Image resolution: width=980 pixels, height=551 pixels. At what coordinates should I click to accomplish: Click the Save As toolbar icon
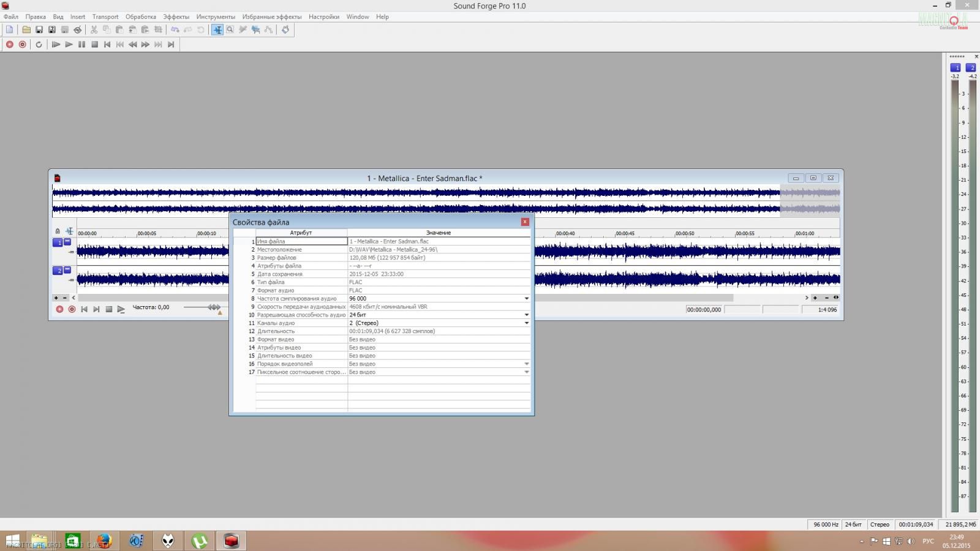coord(52,29)
